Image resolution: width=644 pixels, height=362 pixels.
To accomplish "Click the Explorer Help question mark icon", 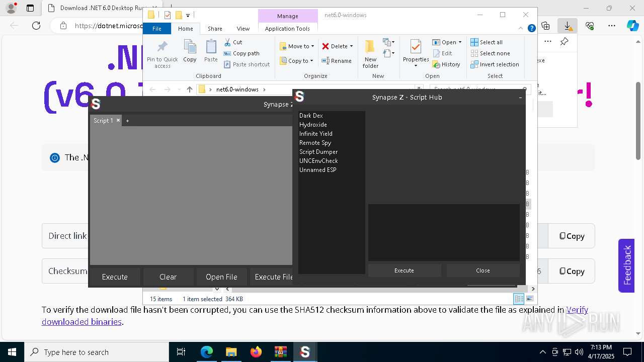I will 531,29.
